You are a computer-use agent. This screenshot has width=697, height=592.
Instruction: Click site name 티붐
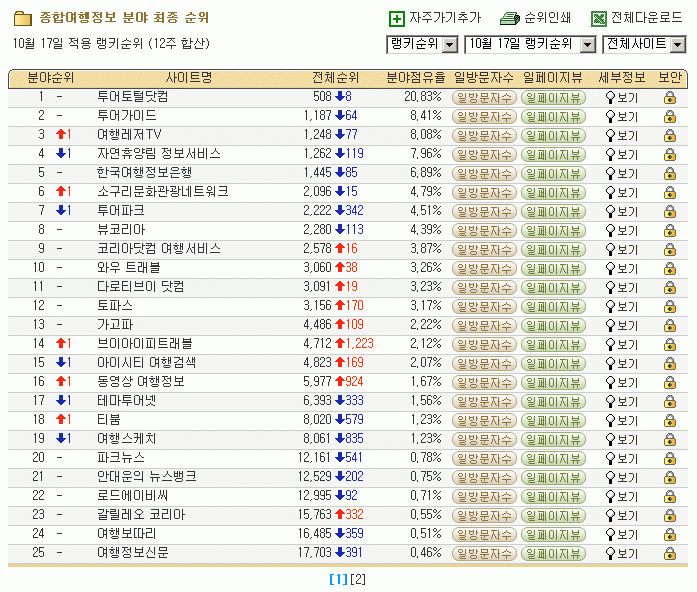(109, 420)
